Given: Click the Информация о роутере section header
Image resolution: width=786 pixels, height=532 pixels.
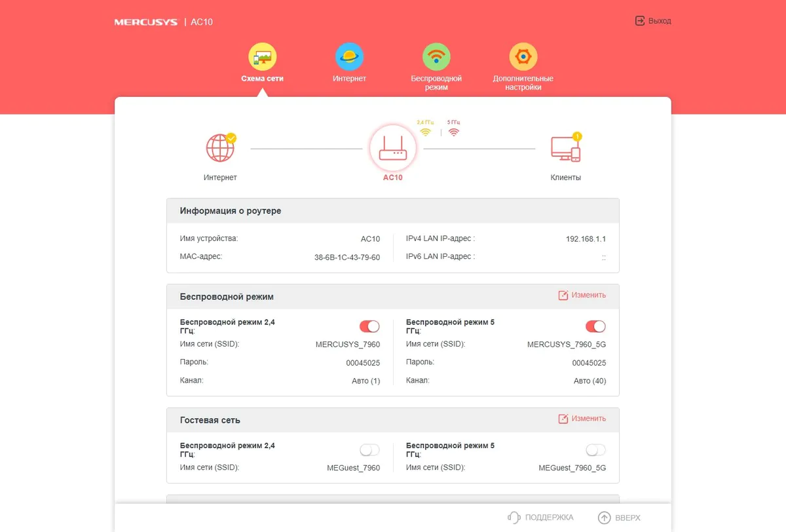Looking at the screenshot, I should [393, 211].
